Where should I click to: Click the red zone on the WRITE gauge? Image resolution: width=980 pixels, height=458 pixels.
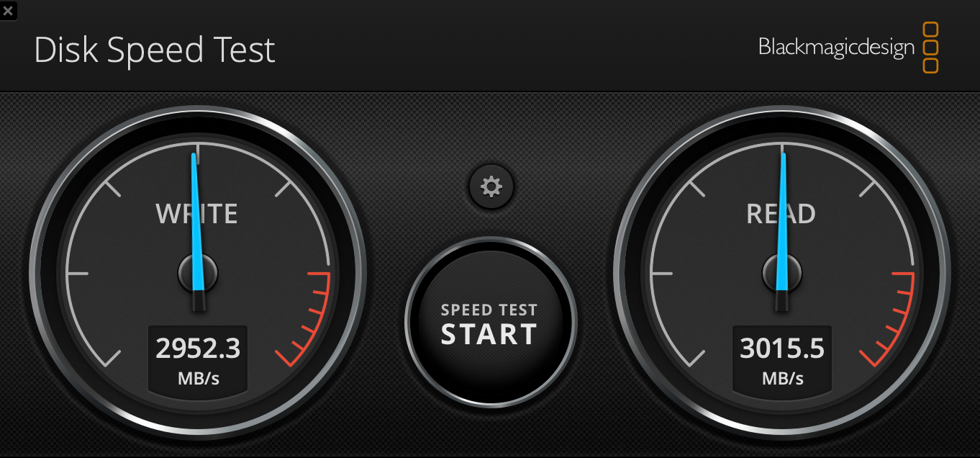(x=311, y=317)
